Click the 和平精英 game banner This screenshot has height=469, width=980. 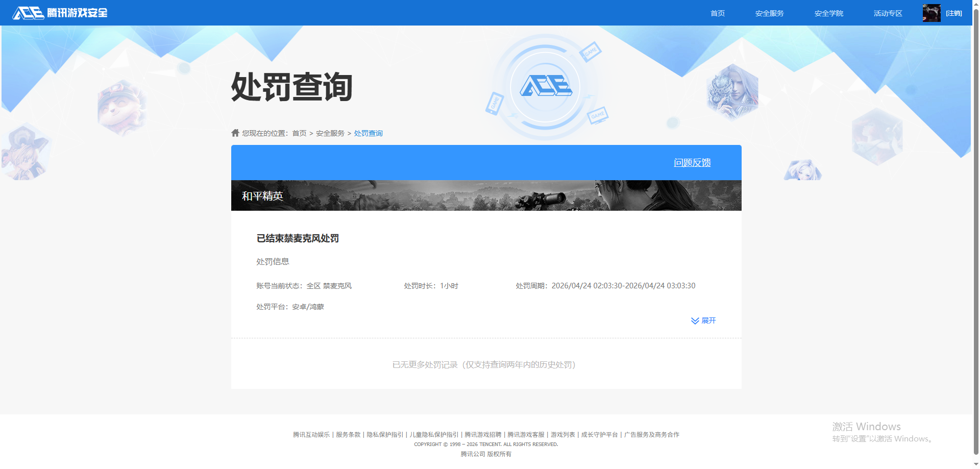pyautogui.click(x=486, y=195)
